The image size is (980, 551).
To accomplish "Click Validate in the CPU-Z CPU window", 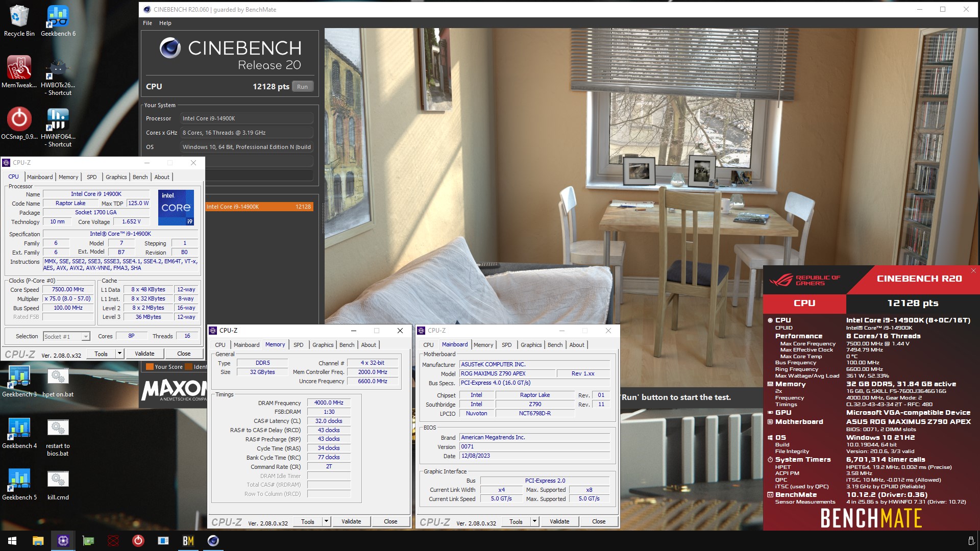I will [144, 354].
